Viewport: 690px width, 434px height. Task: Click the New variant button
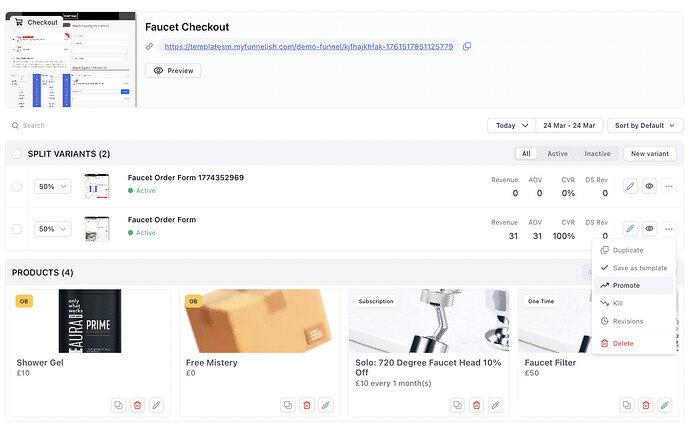pos(648,154)
